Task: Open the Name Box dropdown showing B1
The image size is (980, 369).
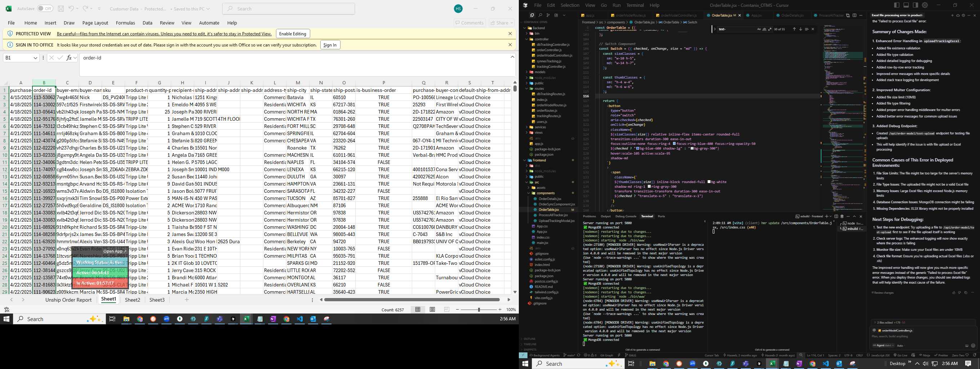Action: pos(35,58)
